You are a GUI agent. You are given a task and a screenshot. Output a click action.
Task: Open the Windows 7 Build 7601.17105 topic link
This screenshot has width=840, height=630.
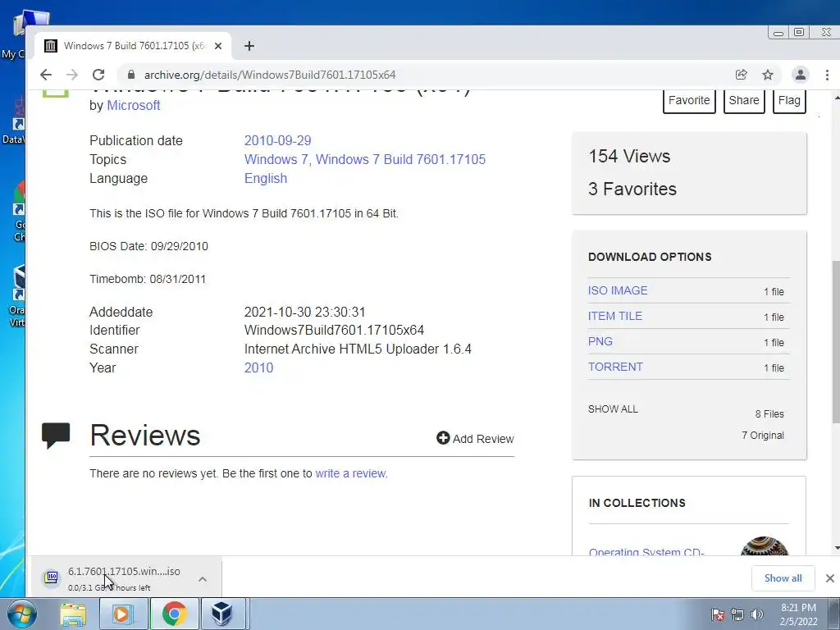point(400,160)
